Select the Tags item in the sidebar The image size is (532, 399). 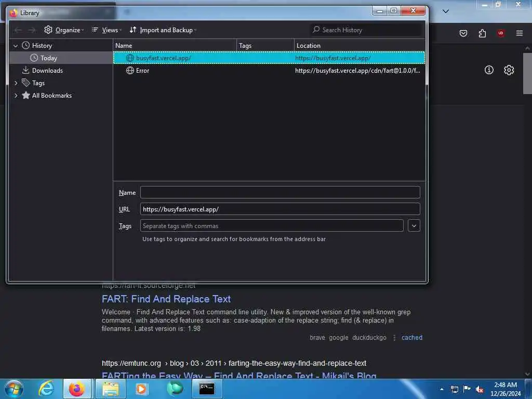pyautogui.click(x=33, y=83)
